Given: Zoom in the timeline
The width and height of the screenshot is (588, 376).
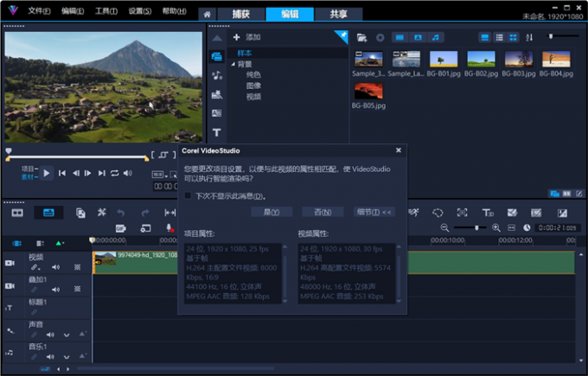Looking at the screenshot, I should [495, 227].
